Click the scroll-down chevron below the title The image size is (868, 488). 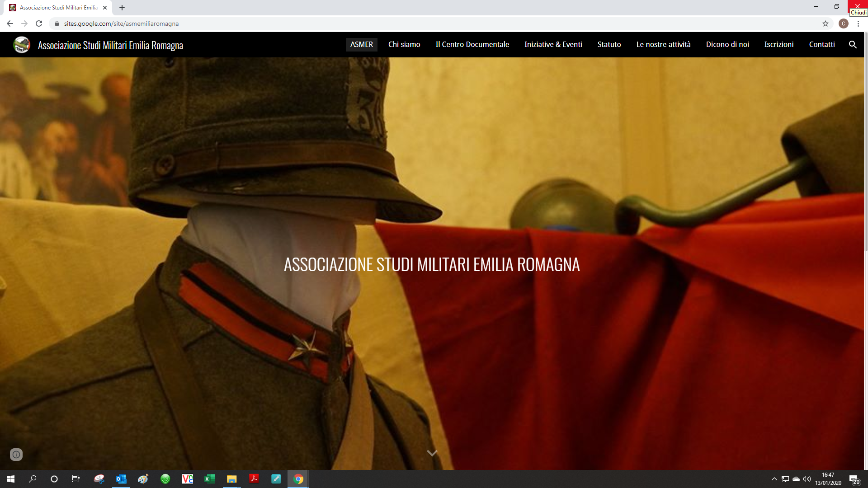[x=432, y=453]
